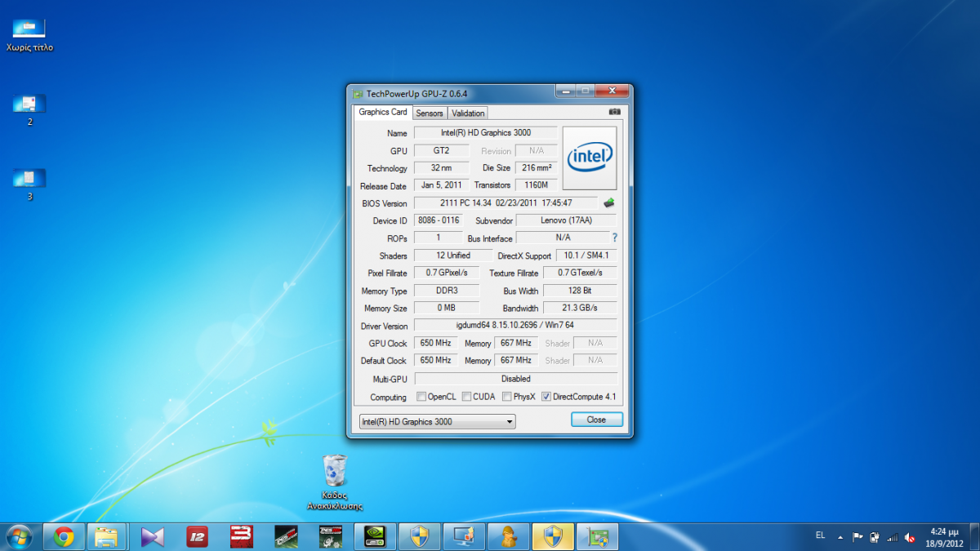This screenshot has height=551, width=980.
Task: Launch the PES 2012 game icon
Action: 286,536
